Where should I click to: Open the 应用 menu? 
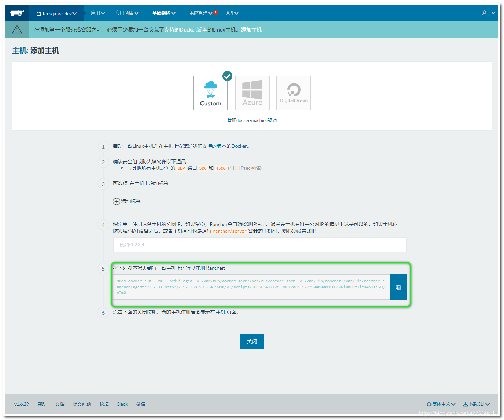pyautogui.click(x=98, y=13)
